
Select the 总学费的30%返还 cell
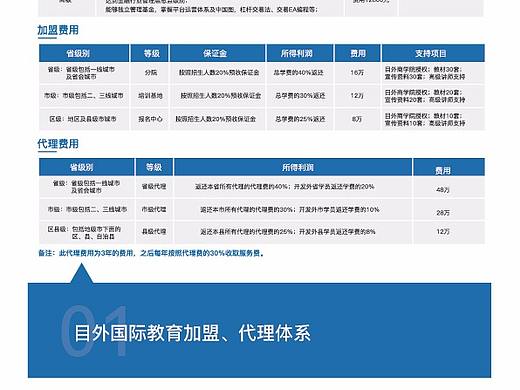pyautogui.click(x=300, y=96)
